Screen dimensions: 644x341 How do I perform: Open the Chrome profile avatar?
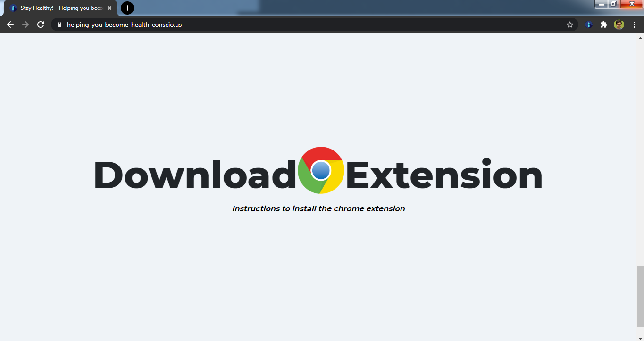[619, 25]
